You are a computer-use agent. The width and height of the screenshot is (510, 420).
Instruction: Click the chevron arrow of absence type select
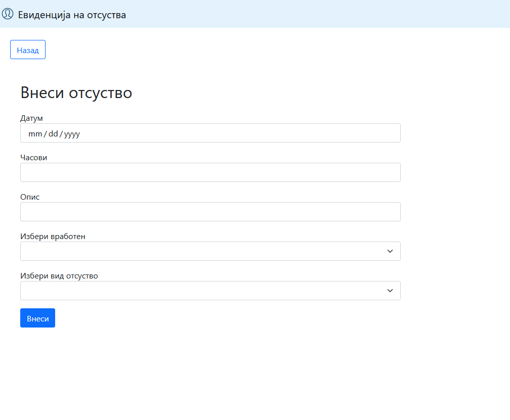click(390, 291)
